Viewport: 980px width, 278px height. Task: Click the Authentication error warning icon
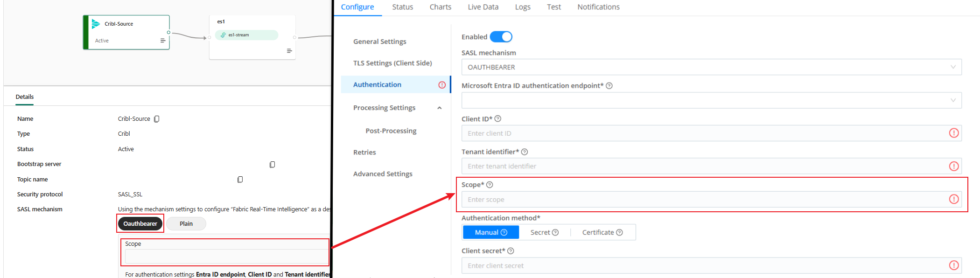point(442,85)
